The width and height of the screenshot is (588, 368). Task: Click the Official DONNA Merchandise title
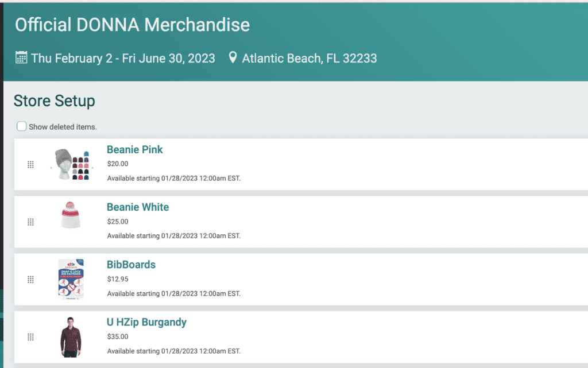[x=133, y=25]
